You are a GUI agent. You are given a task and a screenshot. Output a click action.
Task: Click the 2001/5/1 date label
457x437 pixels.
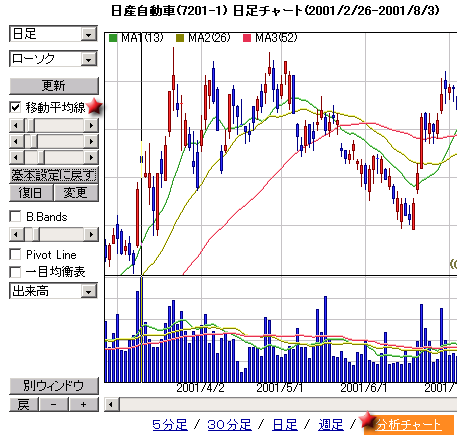pyautogui.click(x=280, y=388)
